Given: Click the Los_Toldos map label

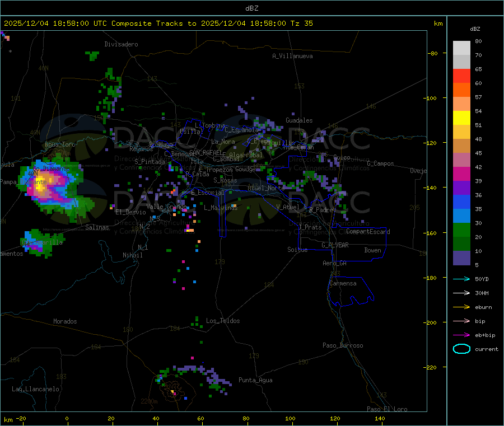Looking at the screenshot, I should coord(223,321).
